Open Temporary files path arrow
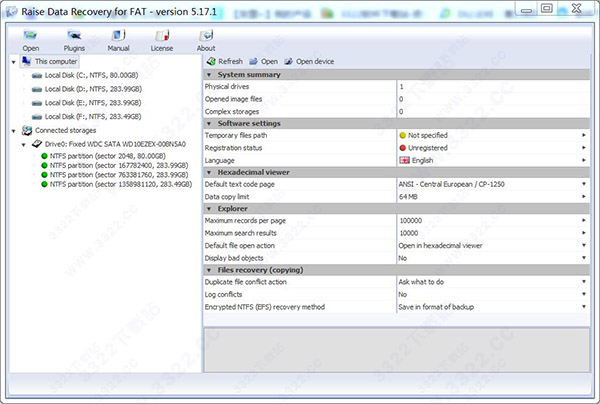 pos(584,135)
